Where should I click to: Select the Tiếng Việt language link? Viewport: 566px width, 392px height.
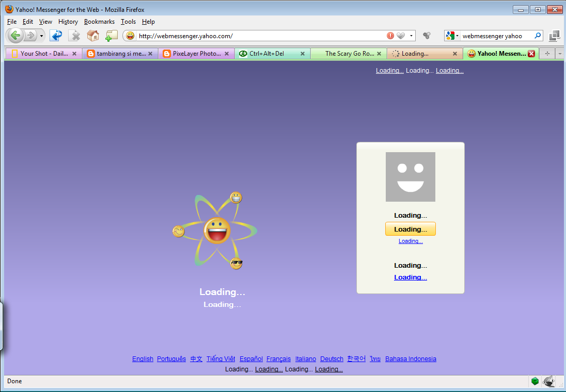221,359
